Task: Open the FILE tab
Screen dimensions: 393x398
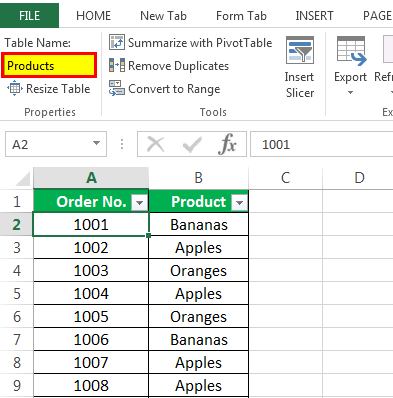Action: coord(29,15)
